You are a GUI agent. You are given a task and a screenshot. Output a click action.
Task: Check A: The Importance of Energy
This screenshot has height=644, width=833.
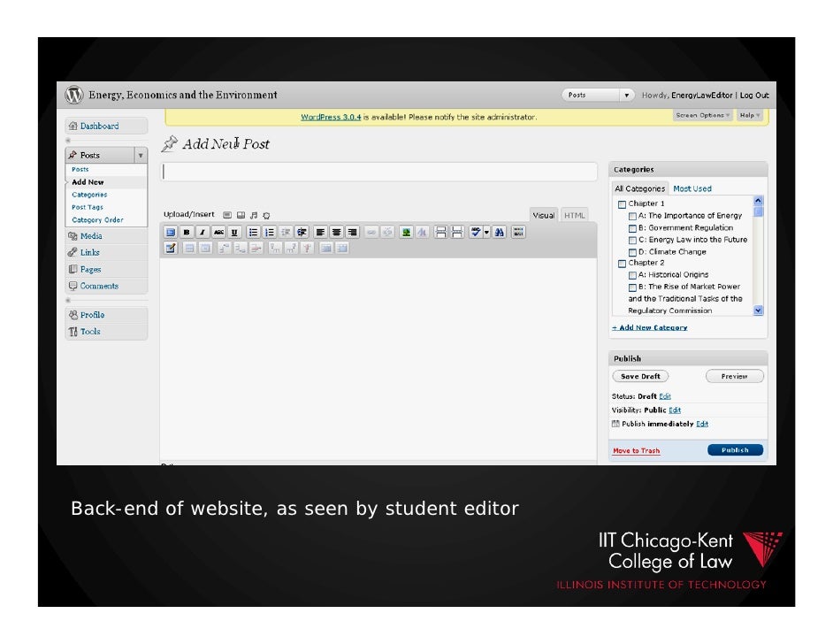click(x=632, y=216)
